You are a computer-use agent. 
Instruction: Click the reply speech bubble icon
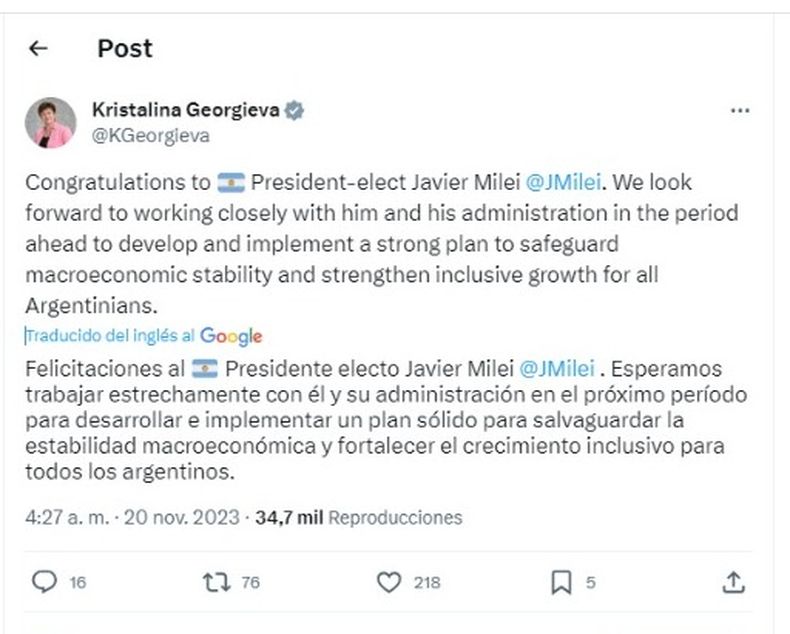pyautogui.click(x=44, y=581)
